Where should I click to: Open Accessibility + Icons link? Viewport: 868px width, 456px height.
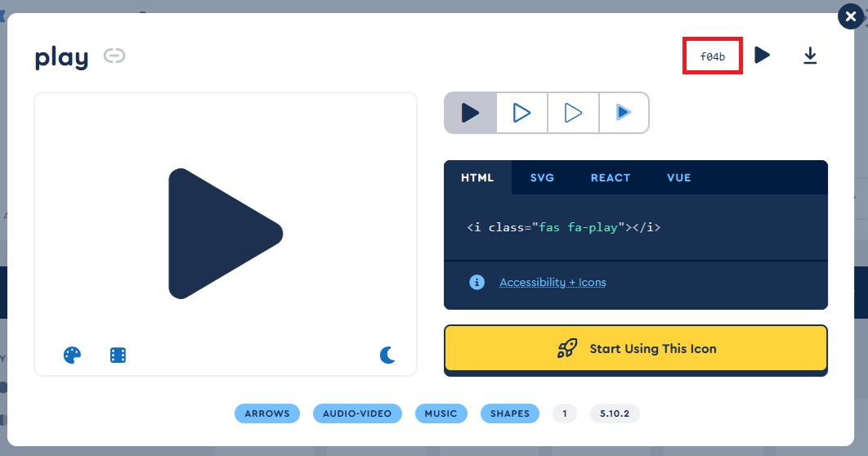[553, 282]
